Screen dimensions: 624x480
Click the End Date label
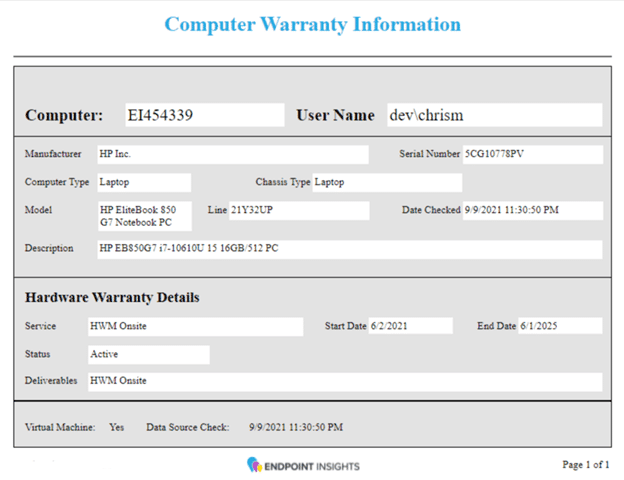[497, 326]
